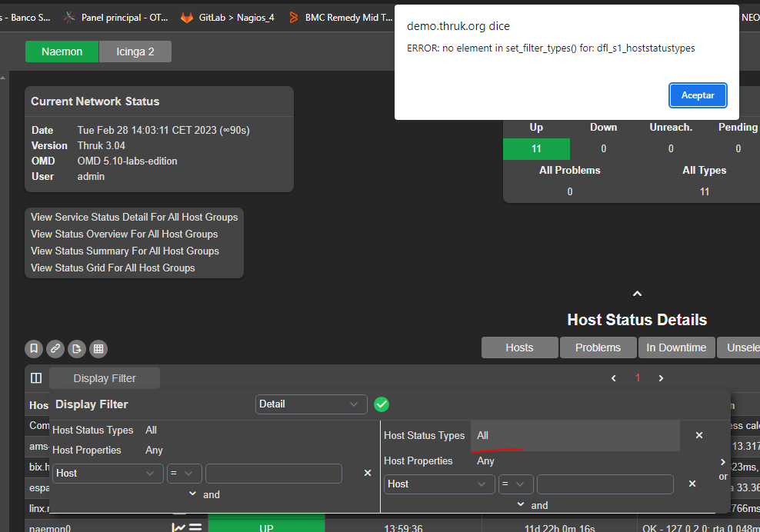Open the bookmark icon button
Screen dimensions: 760x532
[x=34, y=348]
